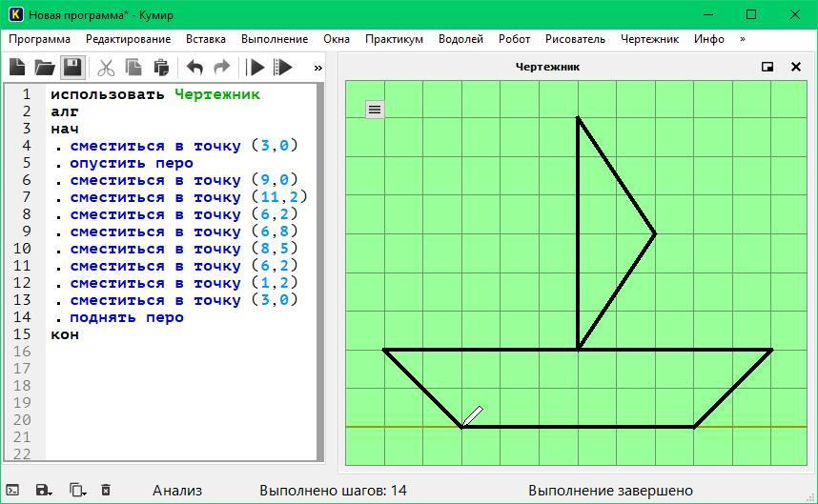Redo the last undone edit
Viewport: 818px width, 504px height.
pyautogui.click(x=221, y=68)
